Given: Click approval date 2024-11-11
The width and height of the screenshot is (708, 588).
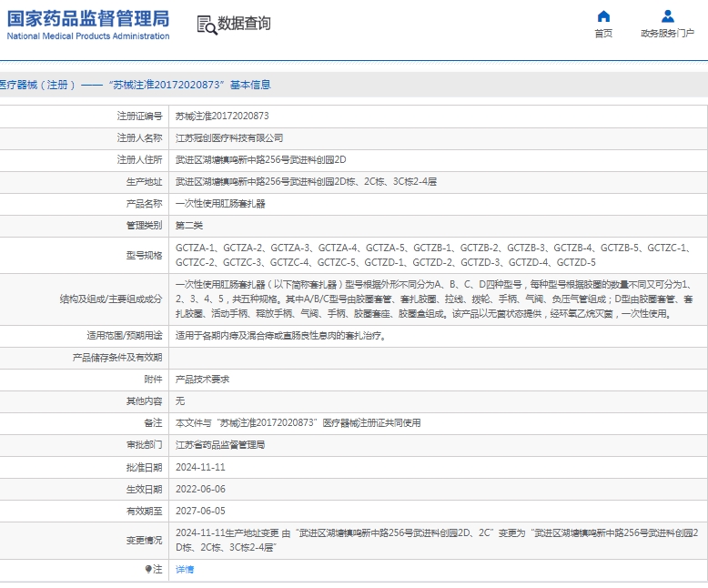Looking at the screenshot, I should (x=200, y=468).
